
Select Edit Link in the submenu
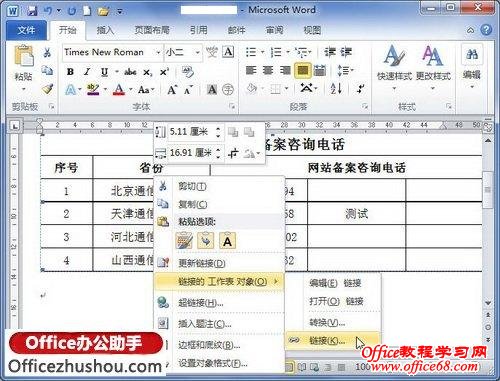click(x=333, y=283)
